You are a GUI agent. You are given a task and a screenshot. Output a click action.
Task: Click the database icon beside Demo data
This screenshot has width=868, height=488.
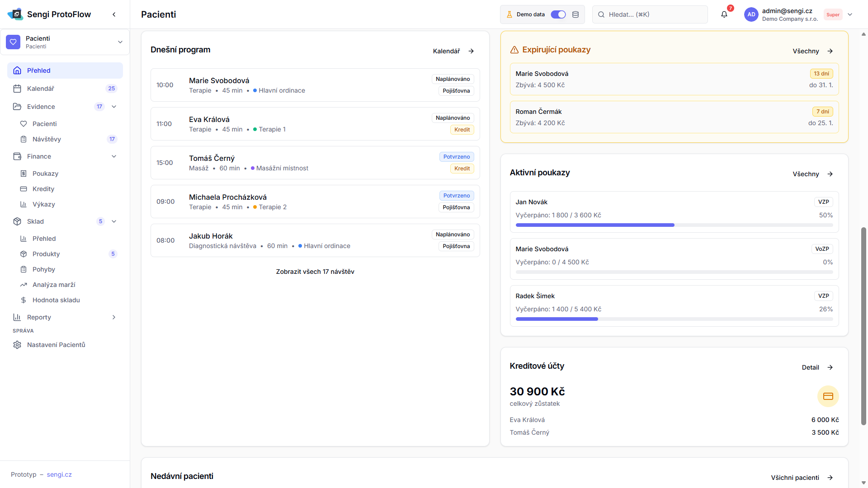click(x=576, y=14)
